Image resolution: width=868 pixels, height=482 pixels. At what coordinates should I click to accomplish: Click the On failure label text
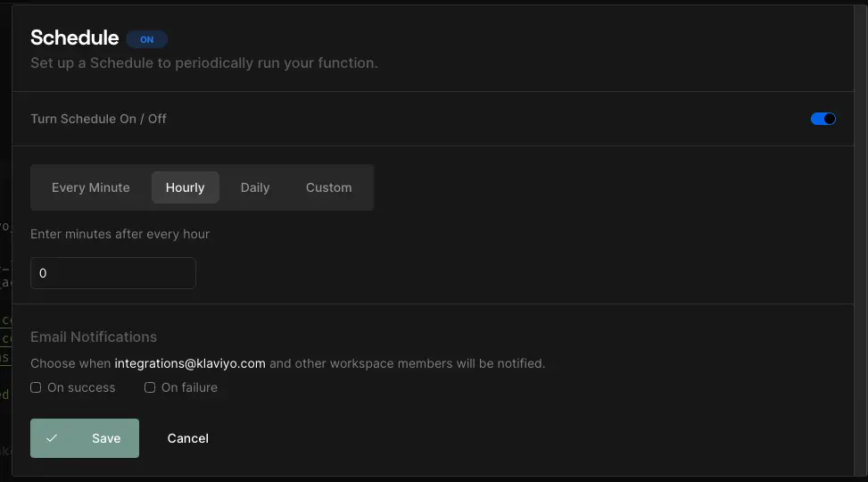189,387
